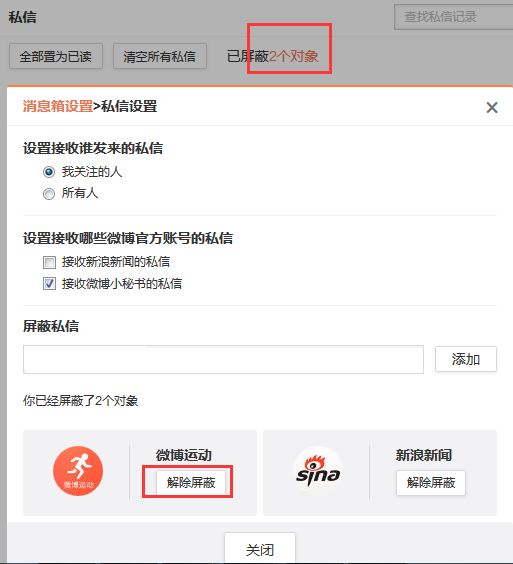The image size is (513, 564).
Task: Unblock 微博运动 via 解除屏蔽 button
Action: click(191, 482)
